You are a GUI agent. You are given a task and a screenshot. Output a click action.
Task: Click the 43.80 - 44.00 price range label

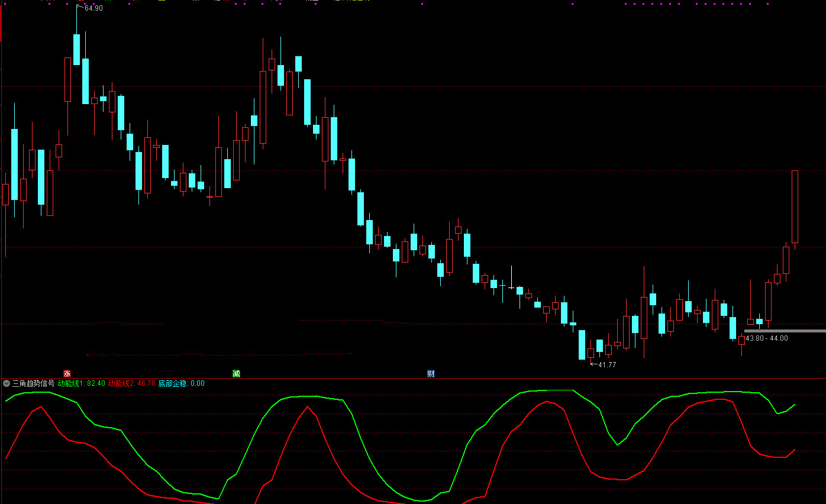pyautogui.click(x=766, y=338)
